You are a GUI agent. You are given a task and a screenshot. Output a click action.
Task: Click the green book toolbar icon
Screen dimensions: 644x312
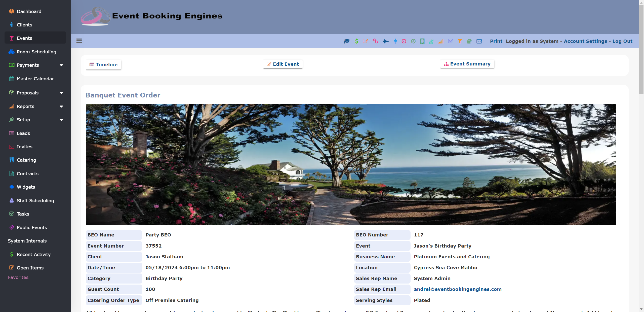(x=469, y=41)
